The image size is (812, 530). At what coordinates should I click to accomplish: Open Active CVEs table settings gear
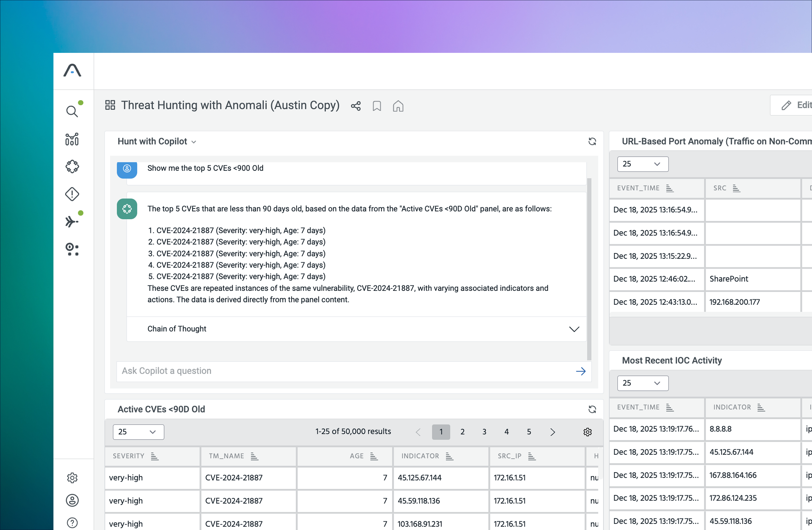pos(587,432)
